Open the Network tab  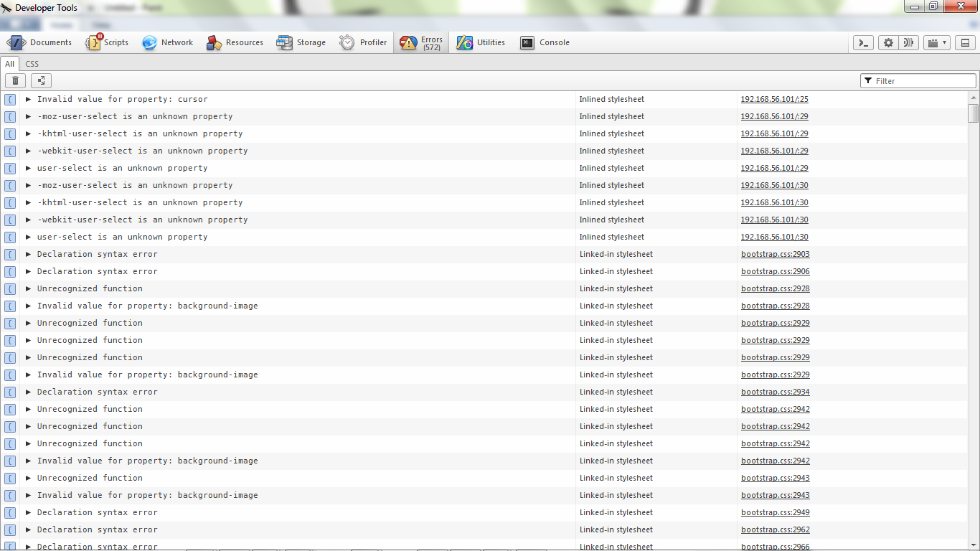point(167,42)
